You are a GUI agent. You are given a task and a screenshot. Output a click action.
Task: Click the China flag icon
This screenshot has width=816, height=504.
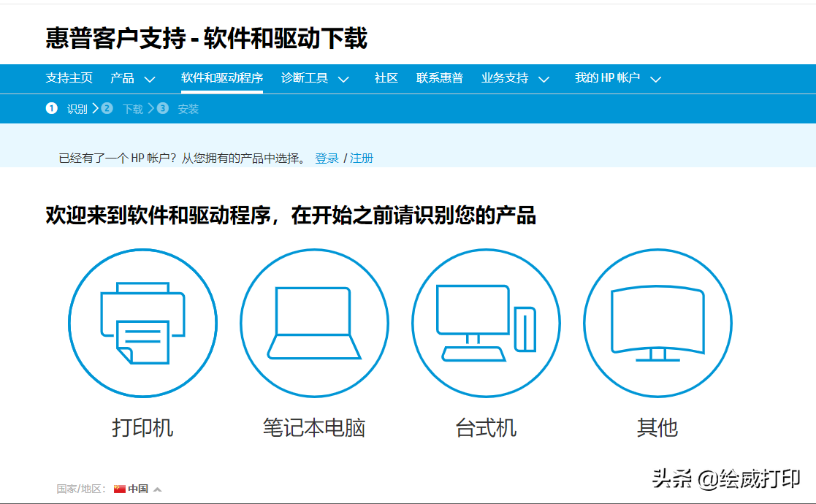tap(120, 489)
